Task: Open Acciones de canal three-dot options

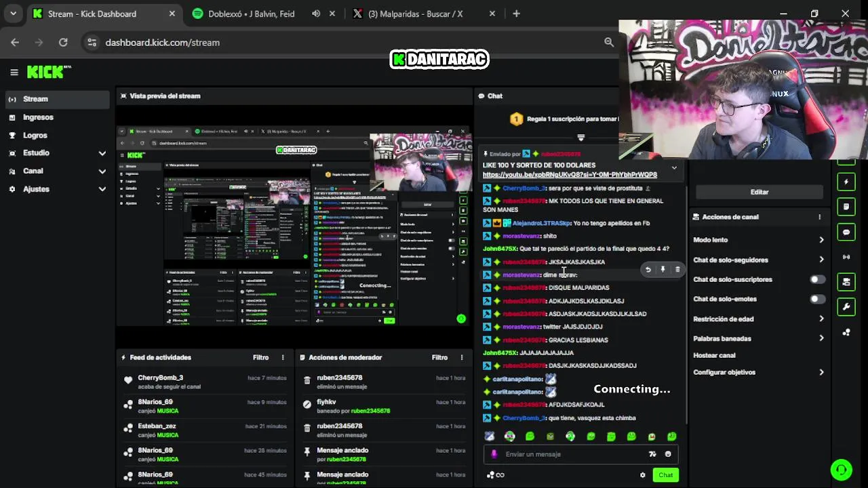Action: click(x=819, y=217)
